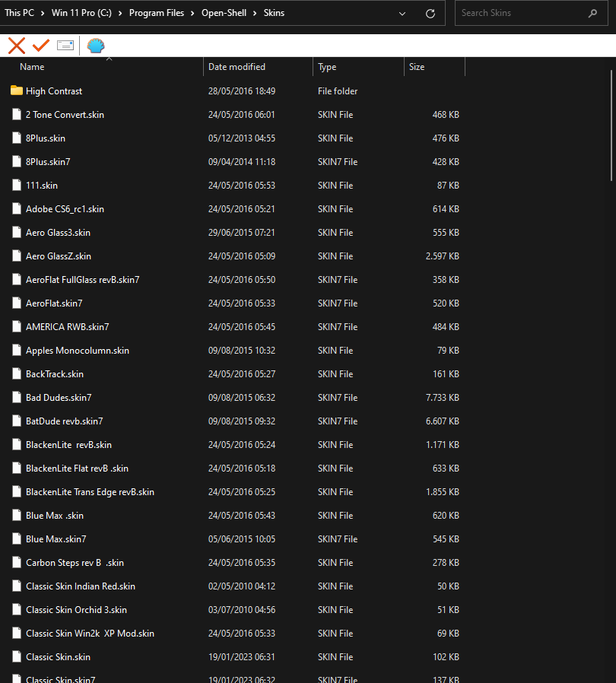Navigate to This PC via breadcrumb

(x=21, y=13)
